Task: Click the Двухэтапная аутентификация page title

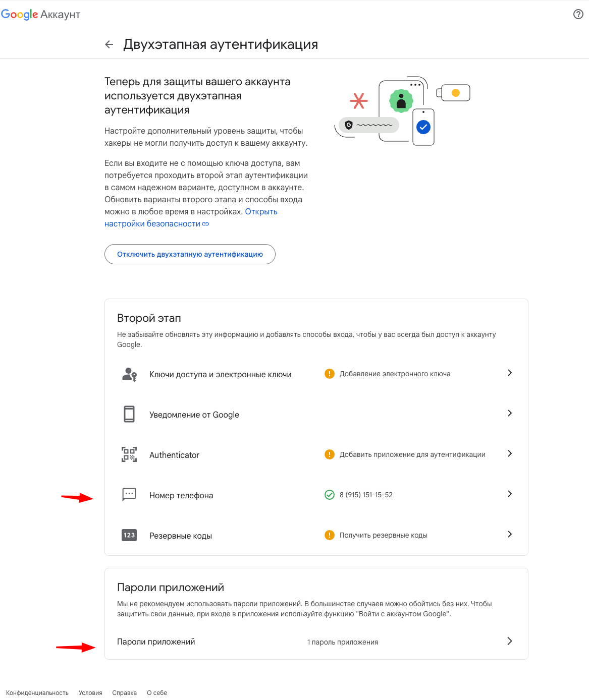Action: click(221, 44)
